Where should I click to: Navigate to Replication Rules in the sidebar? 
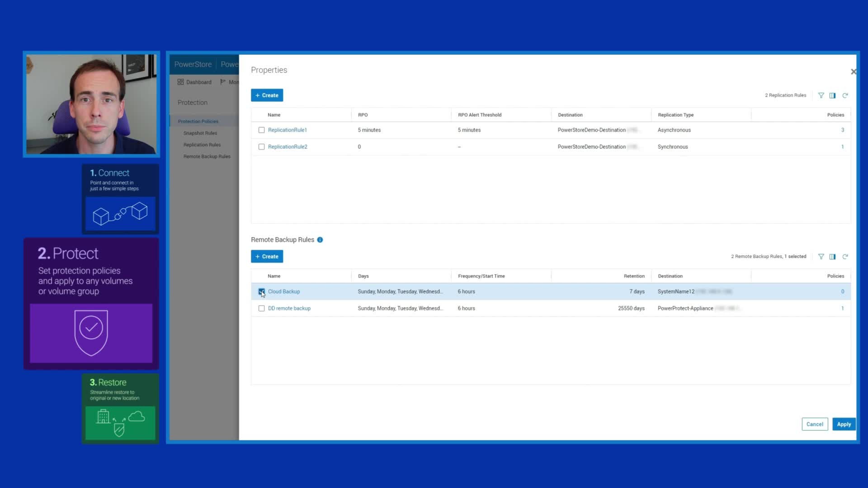pos(202,145)
